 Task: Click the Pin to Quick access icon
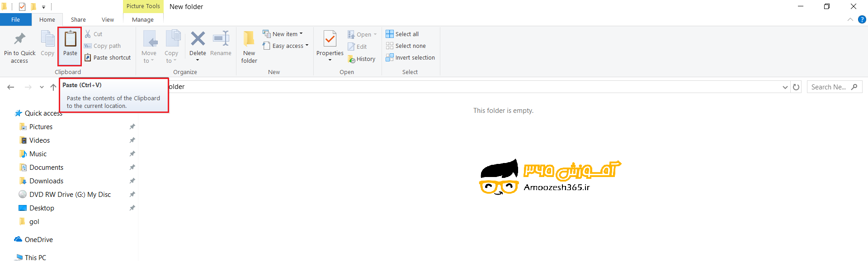pyautogui.click(x=19, y=39)
